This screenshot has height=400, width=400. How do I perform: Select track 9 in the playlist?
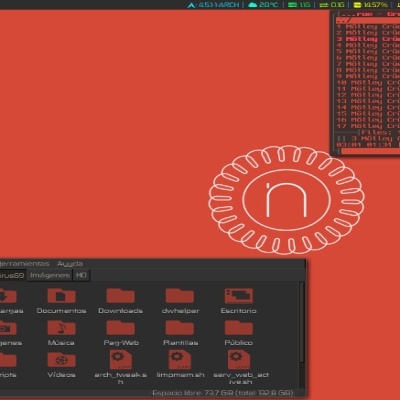pos(368,76)
